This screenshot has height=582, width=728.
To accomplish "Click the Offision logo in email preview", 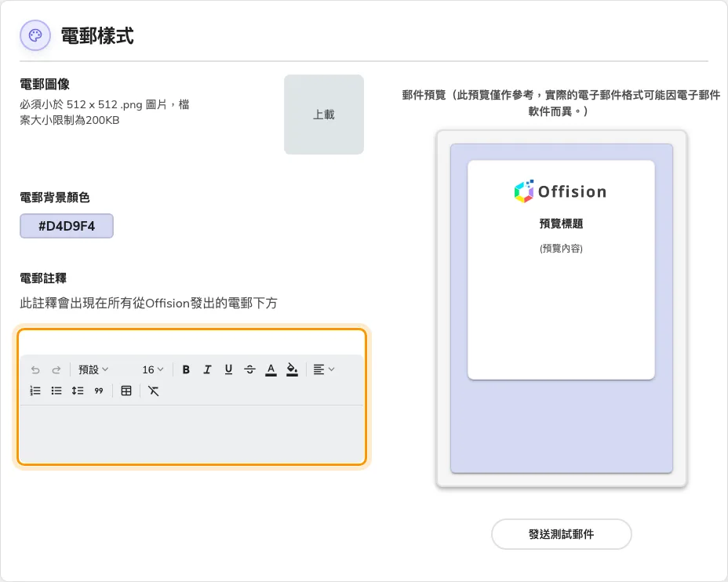I will click(560, 191).
